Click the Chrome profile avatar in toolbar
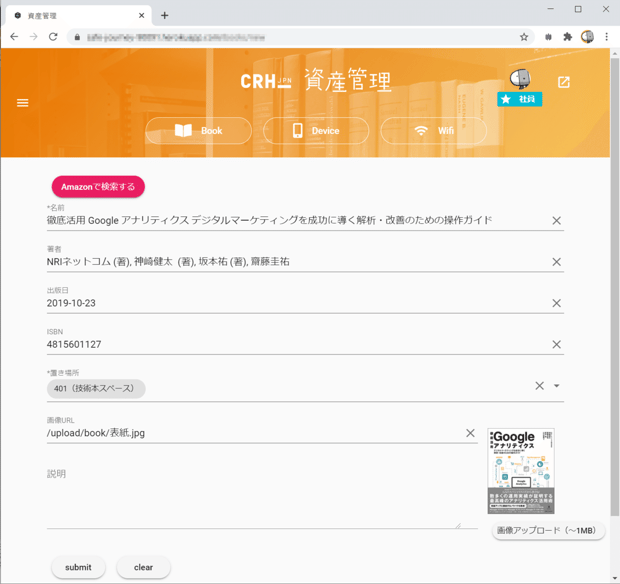The image size is (620, 584). [x=587, y=37]
